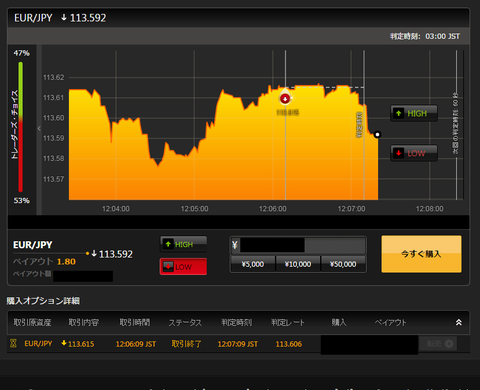This screenshot has width=480, height=390.
Task: Select the red LOW option in the order panel
Action: [x=183, y=267]
